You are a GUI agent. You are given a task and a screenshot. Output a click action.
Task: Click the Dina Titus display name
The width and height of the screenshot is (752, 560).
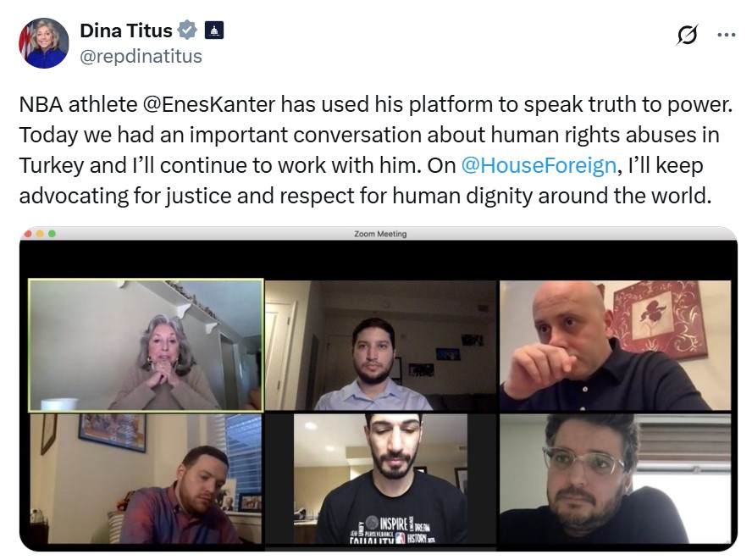[x=126, y=30]
